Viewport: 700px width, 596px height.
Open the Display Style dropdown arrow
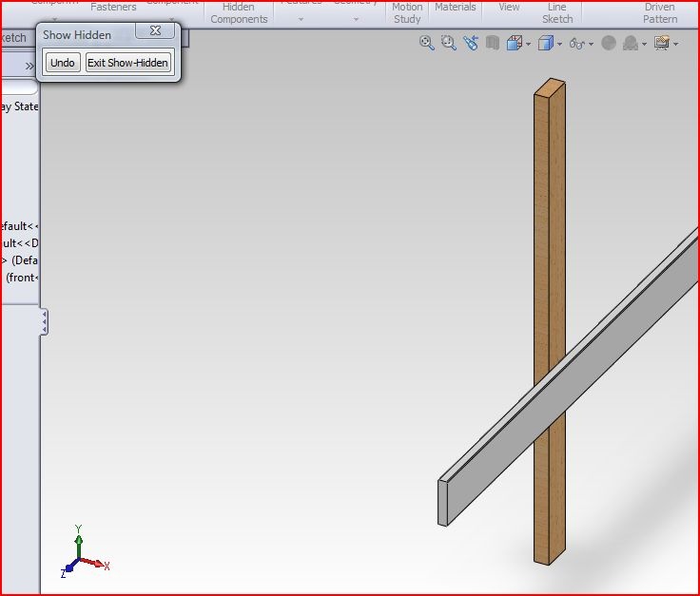[x=560, y=44]
